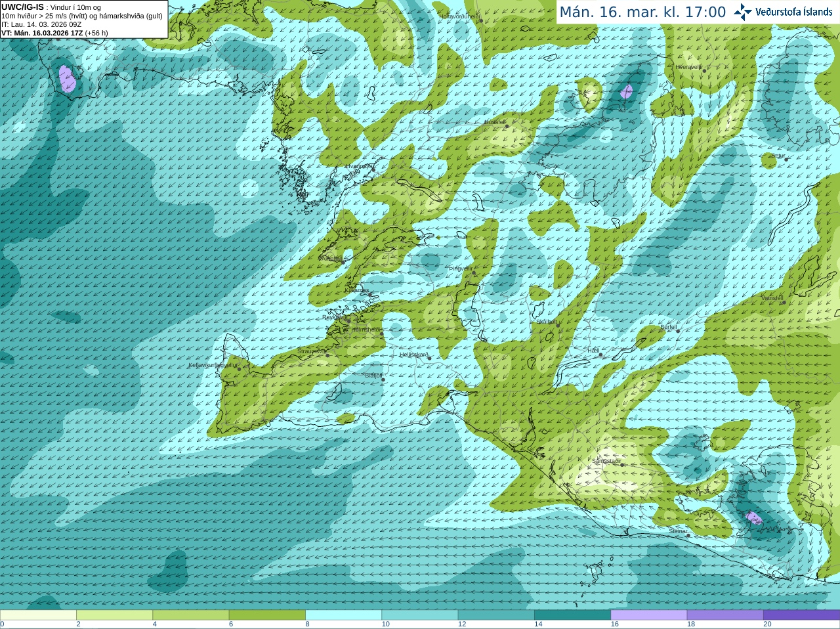This screenshot has height=629, width=840.
Task: Click the Hveravellir station label
Action: coord(688,67)
